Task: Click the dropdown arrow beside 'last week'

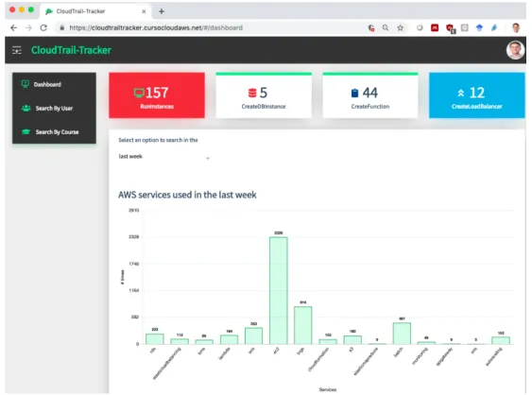Action: click(x=208, y=158)
